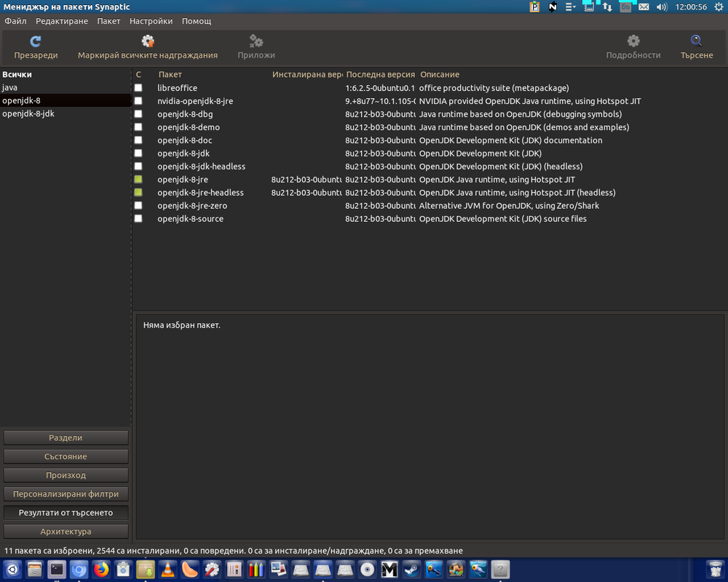The height and width of the screenshot is (582, 728).
Task: Open Подробности properties gear icon
Action: point(633,41)
